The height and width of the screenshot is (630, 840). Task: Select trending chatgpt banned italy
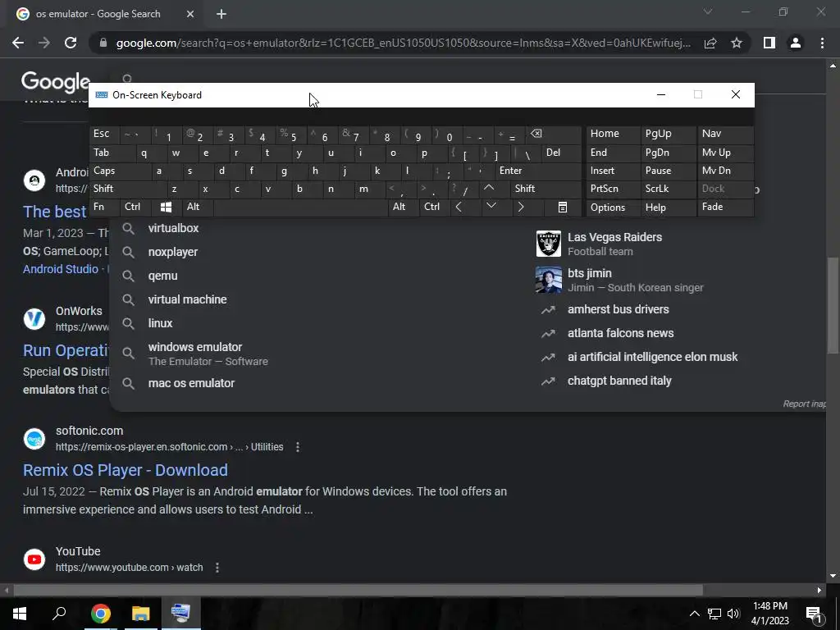619,381
